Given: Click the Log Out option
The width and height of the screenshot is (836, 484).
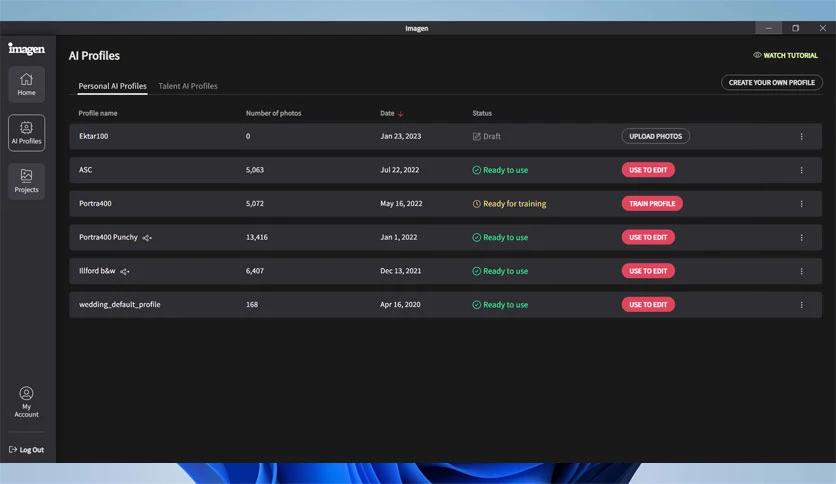Looking at the screenshot, I should [x=26, y=449].
